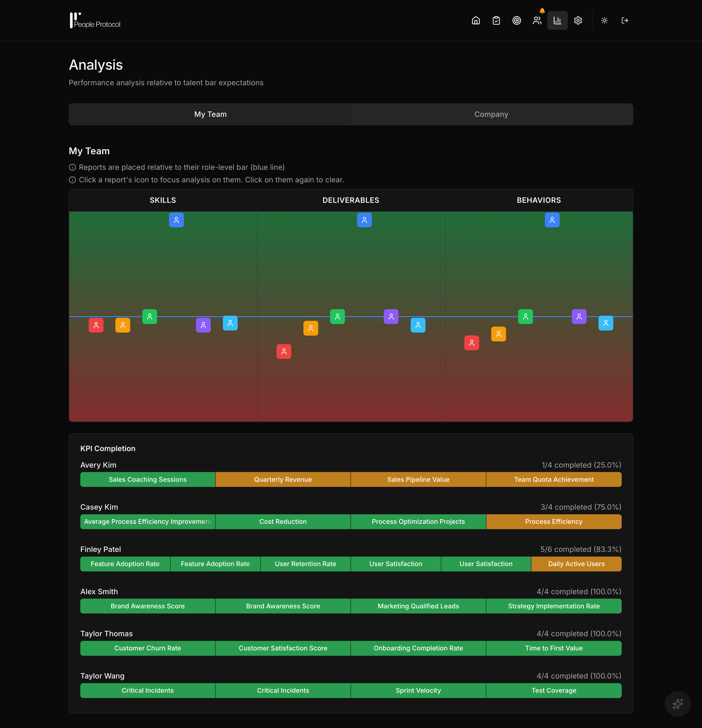Click the People Protocol logo

point(95,20)
